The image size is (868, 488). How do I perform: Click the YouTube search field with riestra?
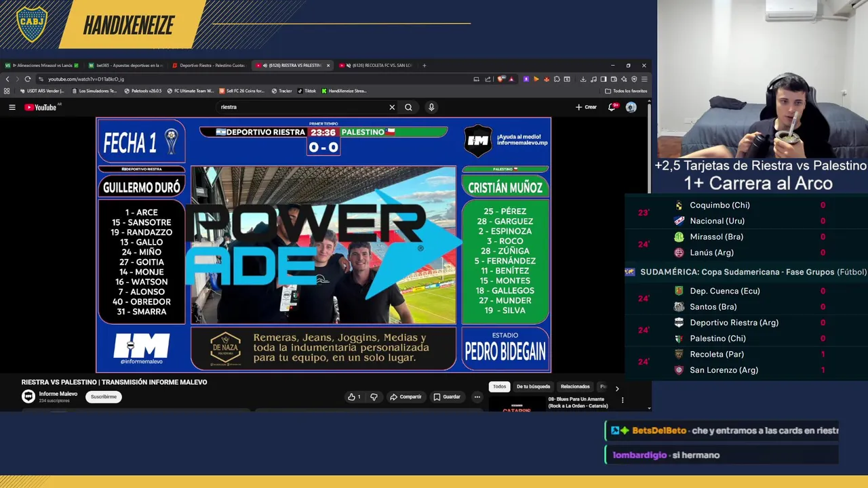point(302,107)
